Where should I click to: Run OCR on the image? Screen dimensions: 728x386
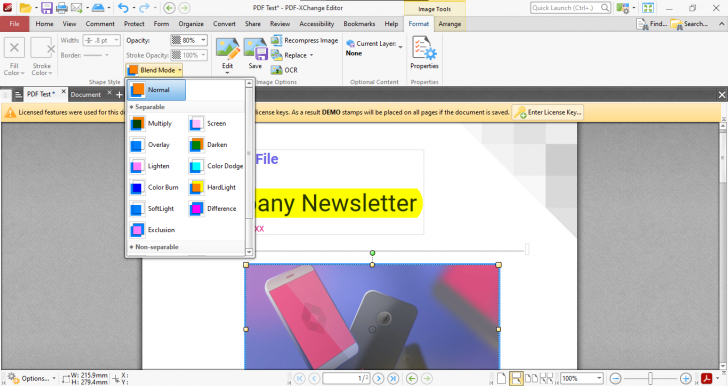284,70
